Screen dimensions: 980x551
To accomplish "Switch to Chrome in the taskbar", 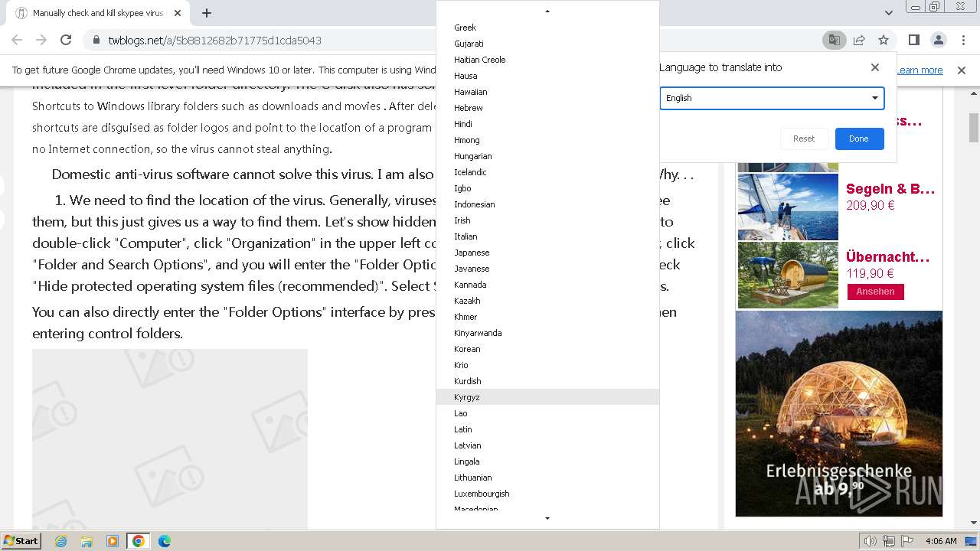I will (139, 541).
